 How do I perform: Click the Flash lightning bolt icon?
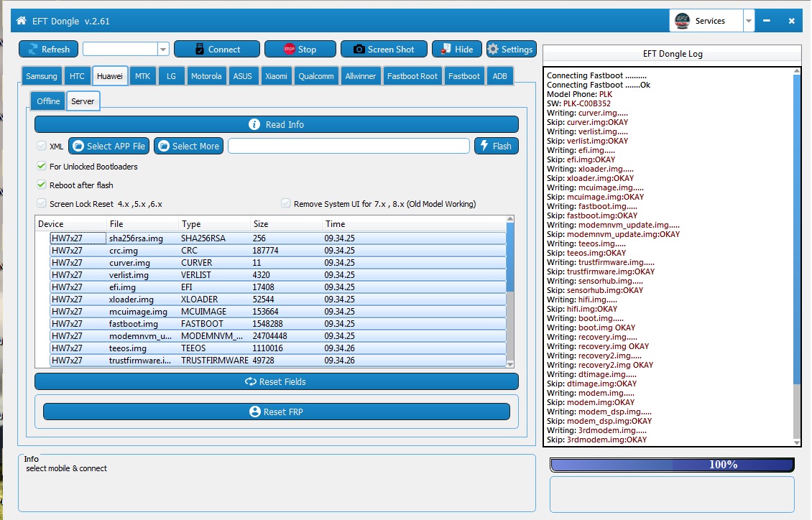(x=484, y=146)
